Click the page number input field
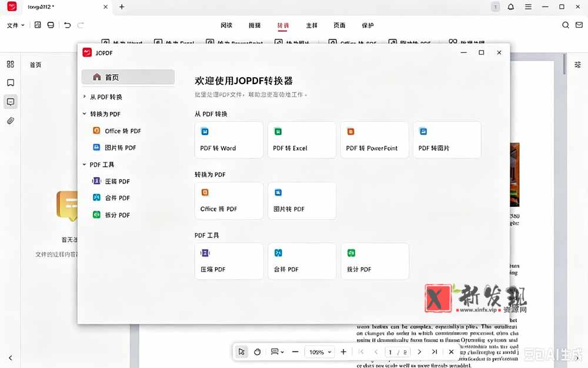This screenshot has width=588, height=368. pyautogui.click(x=390, y=352)
